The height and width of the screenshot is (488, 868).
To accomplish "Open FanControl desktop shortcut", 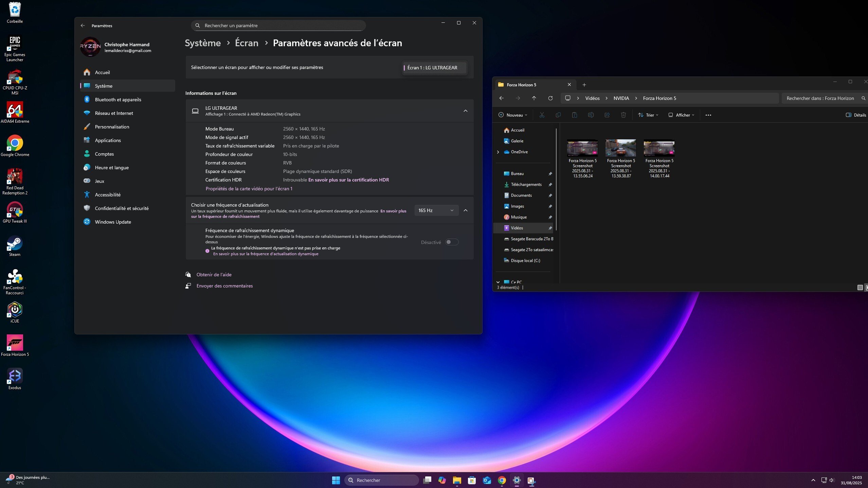I will click(x=15, y=282).
